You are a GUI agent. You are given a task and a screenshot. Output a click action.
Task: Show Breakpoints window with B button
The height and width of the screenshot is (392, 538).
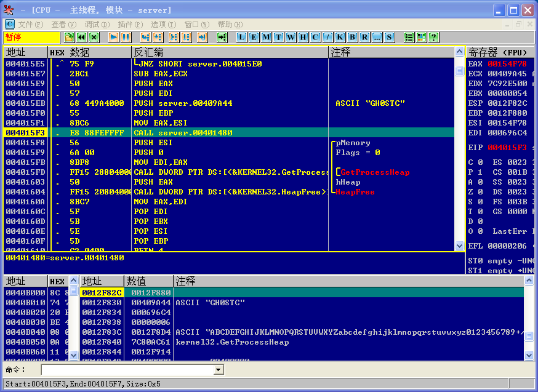coord(352,37)
